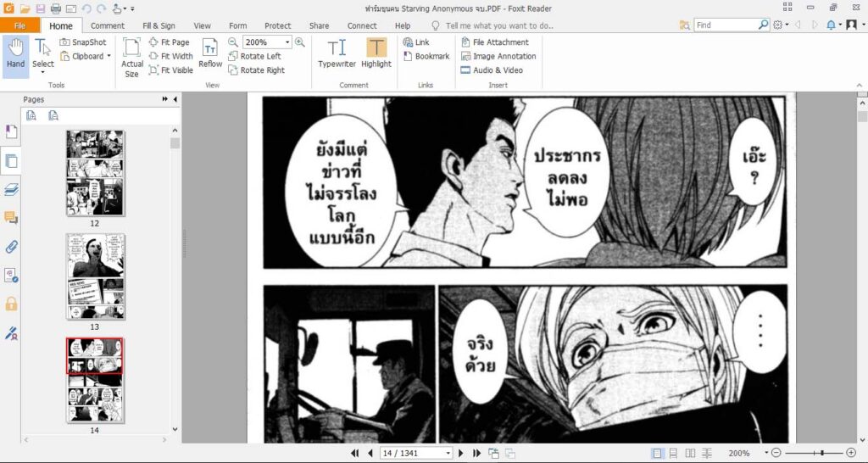Viewport: 868px width, 463px height.
Task: Insert a File Attachment
Action: click(495, 42)
